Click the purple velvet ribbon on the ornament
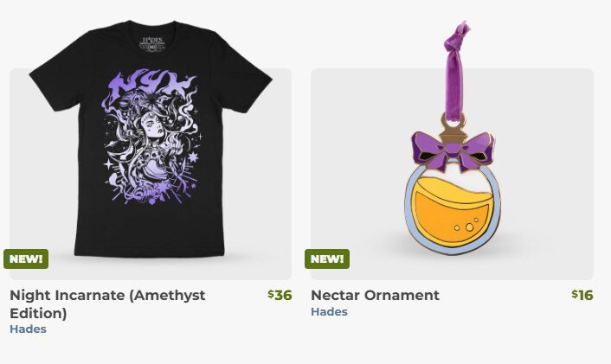 tap(454, 70)
